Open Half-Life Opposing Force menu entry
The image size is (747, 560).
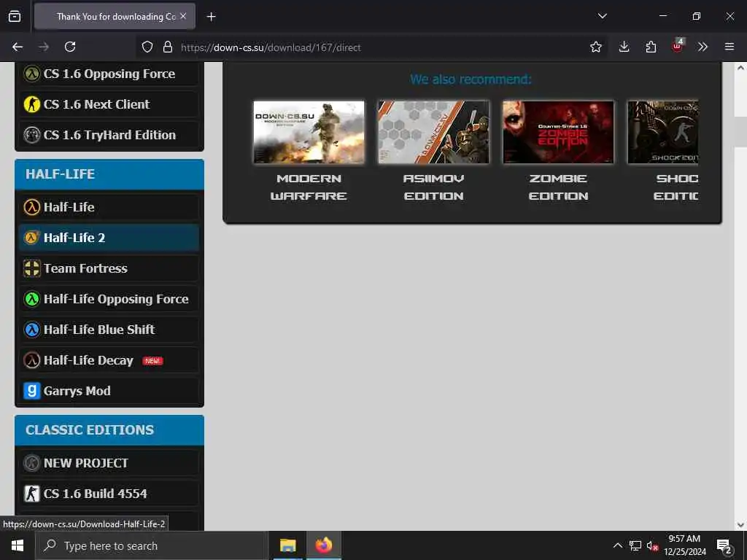point(109,299)
